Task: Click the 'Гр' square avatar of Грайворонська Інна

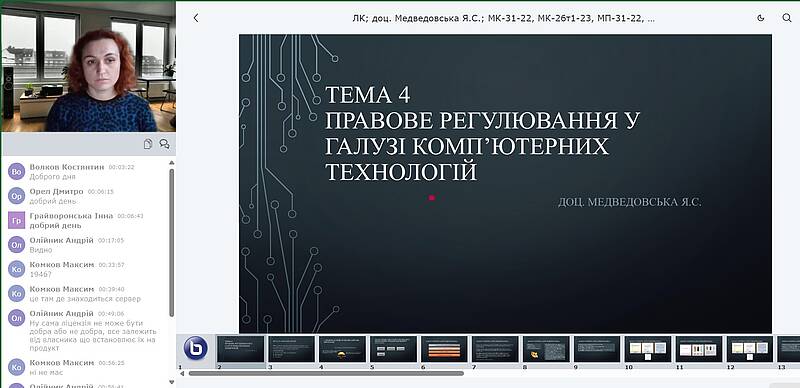Action: pos(16,220)
